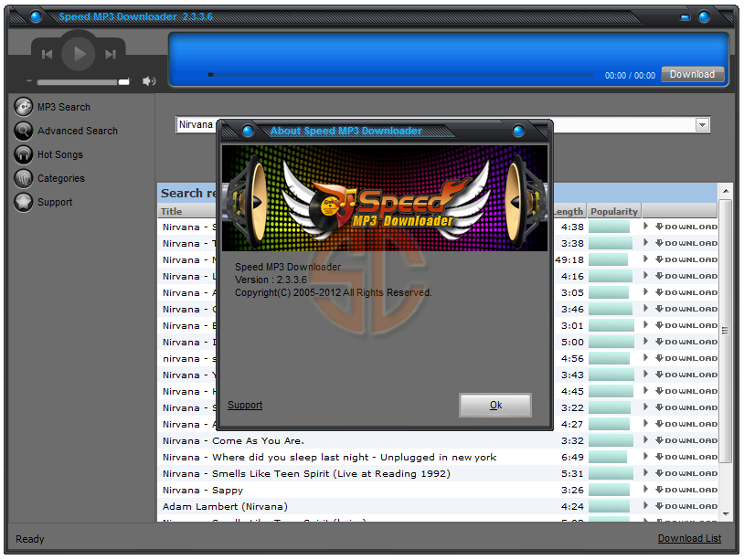Preview Nirvana - Sappy
The image size is (744, 560).
coord(645,490)
